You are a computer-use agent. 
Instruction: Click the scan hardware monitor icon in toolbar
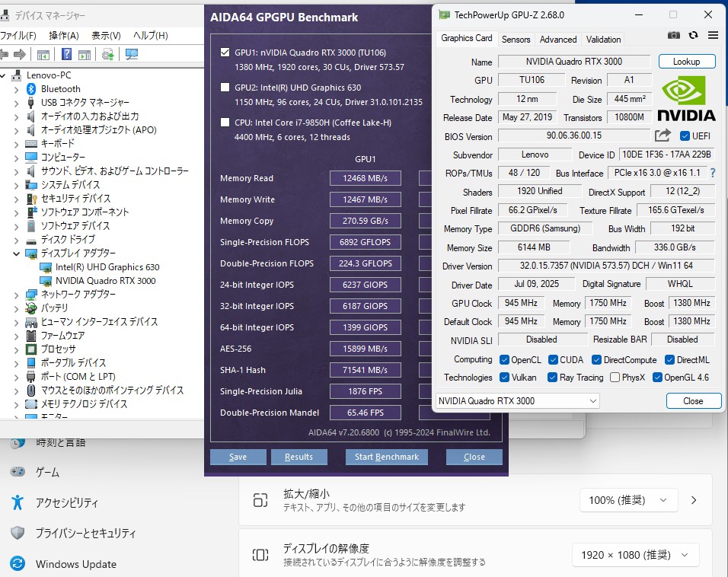[x=132, y=55]
